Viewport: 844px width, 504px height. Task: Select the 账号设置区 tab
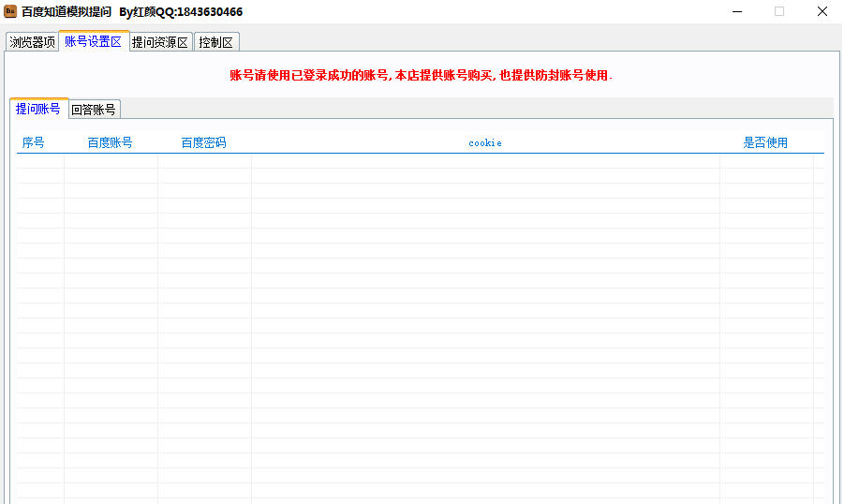(x=94, y=41)
